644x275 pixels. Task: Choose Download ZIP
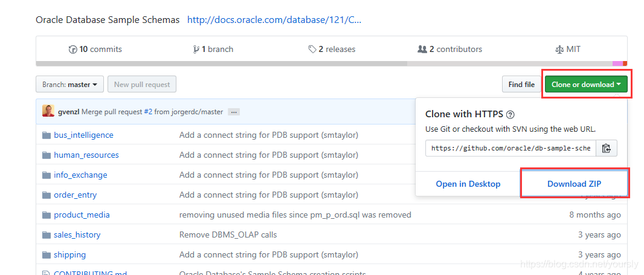coord(574,184)
